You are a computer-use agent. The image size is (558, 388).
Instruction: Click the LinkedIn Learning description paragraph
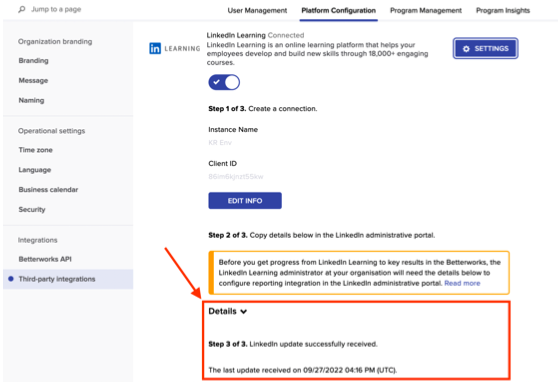click(x=317, y=54)
